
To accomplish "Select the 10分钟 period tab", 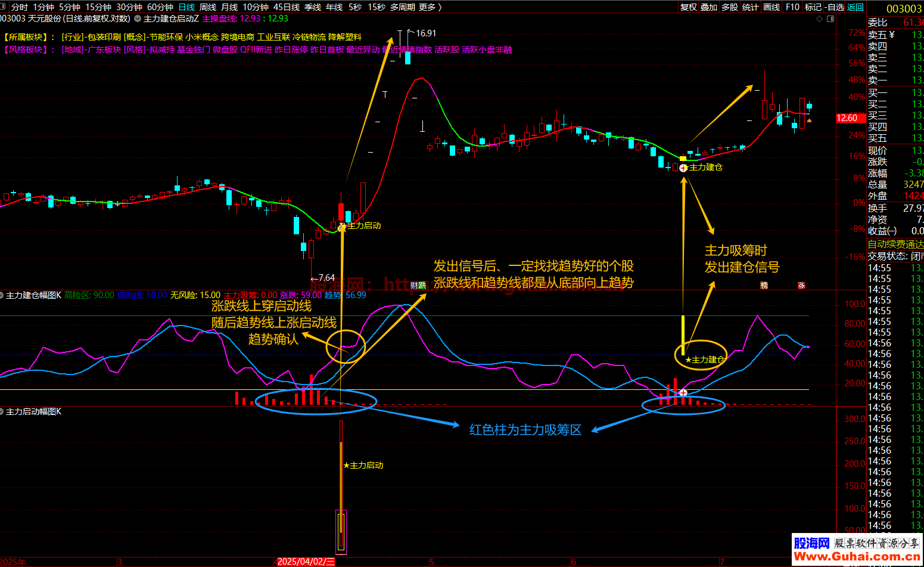I will (256, 7).
